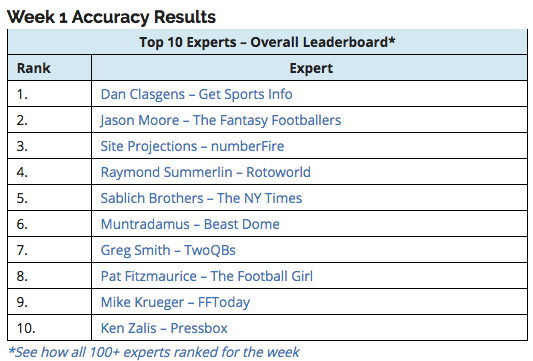Open Ken Zalis – Pressbox link
This screenshot has height=361, width=533.
(x=164, y=328)
